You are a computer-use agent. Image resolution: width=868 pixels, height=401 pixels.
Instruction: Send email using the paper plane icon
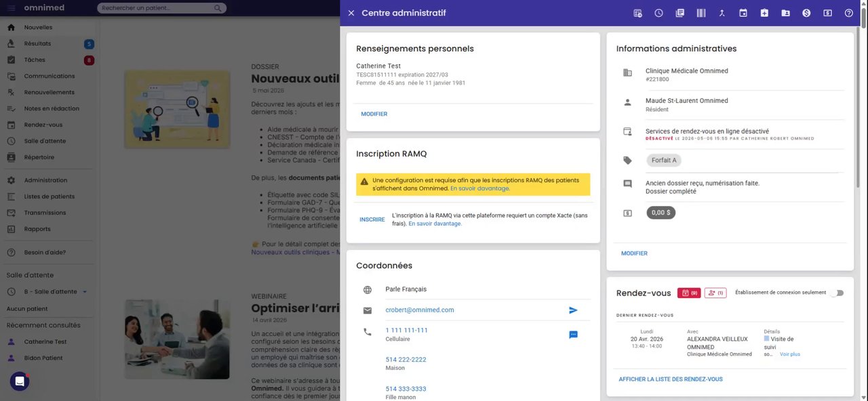click(573, 310)
